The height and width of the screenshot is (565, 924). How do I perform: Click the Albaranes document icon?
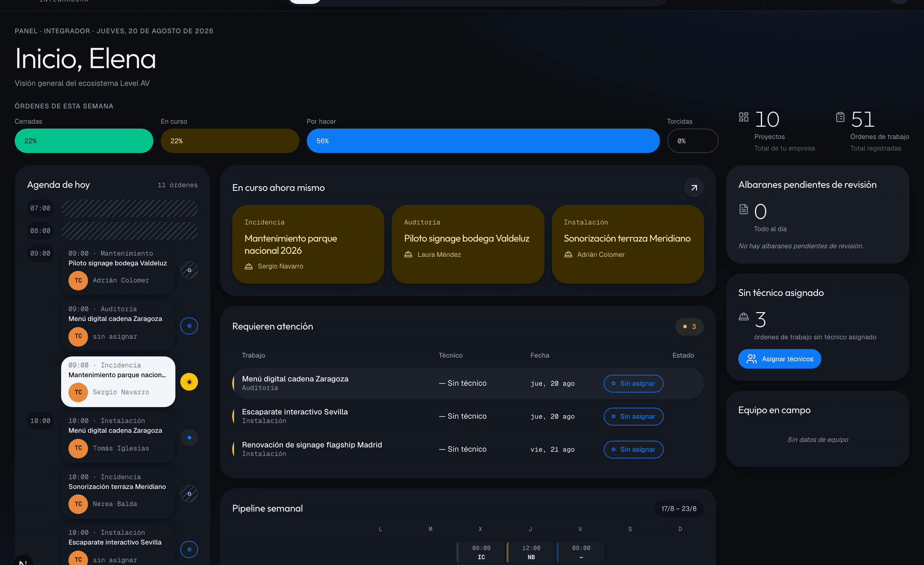(x=743, y=209)
